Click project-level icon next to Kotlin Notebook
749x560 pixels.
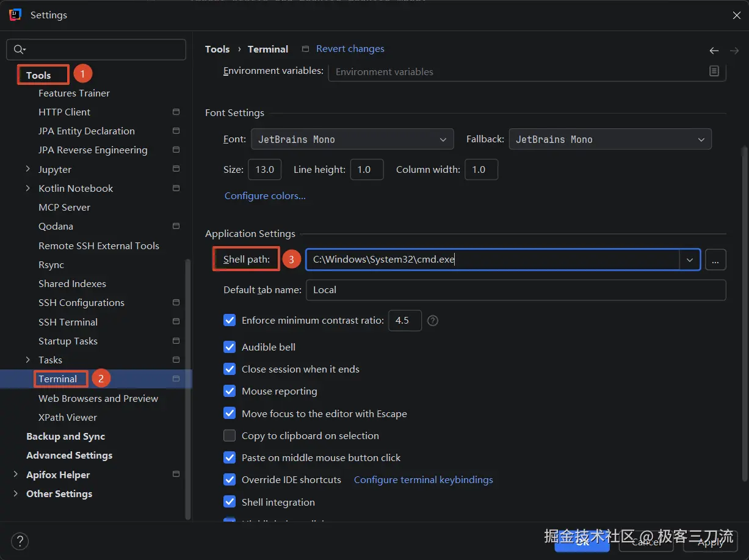(176, 188)
